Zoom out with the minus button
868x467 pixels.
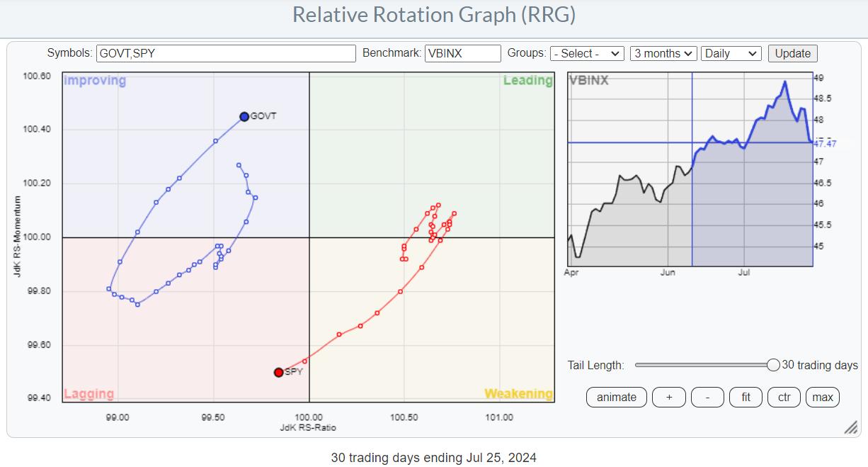[x=708, y=398]
